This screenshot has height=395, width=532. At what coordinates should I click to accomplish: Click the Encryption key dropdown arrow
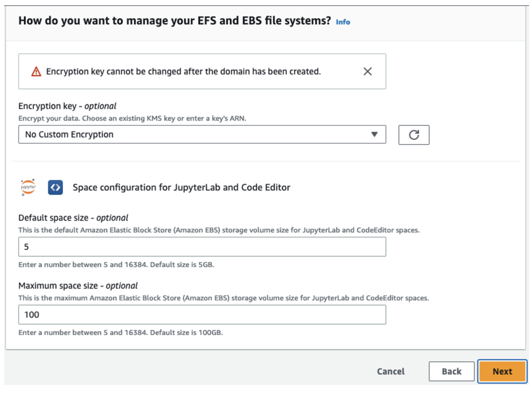coord(375,134)
